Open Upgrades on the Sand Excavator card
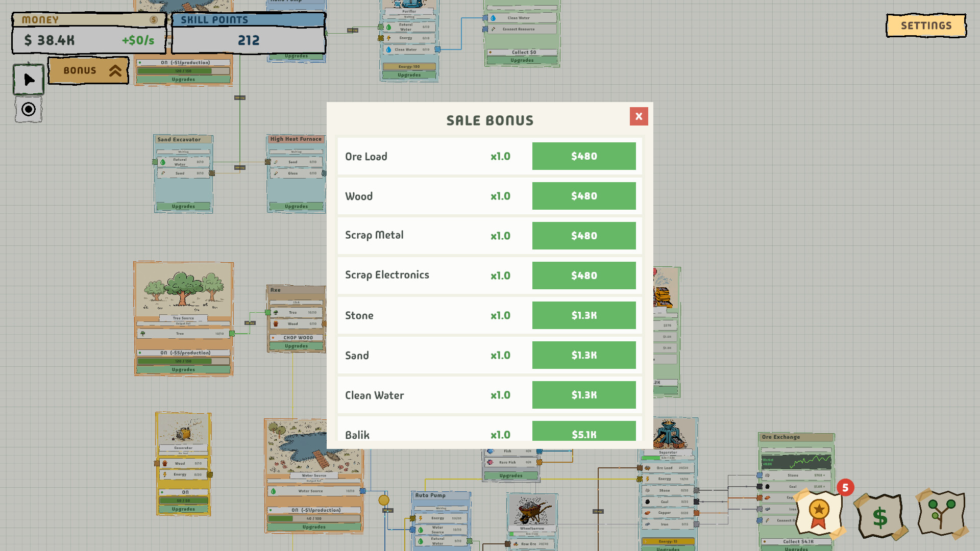This screenshot has height=551, width=980. point(183,206)
